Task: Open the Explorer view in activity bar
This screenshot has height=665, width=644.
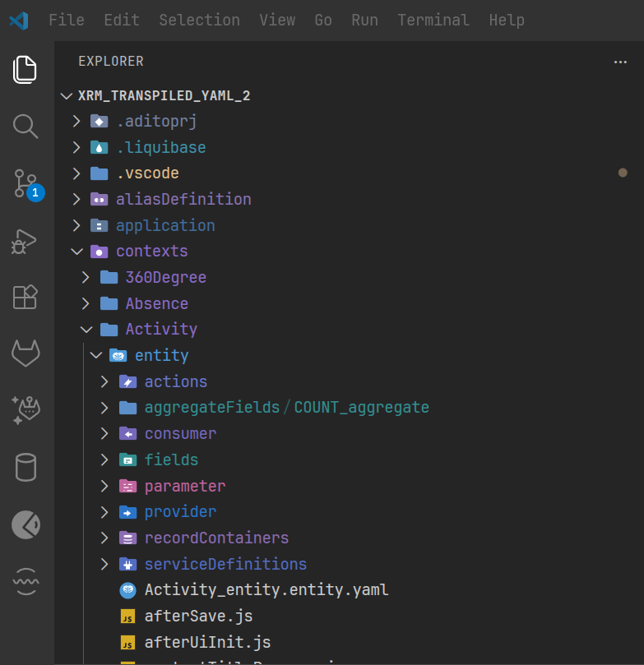Action: (x=25, y=70)
